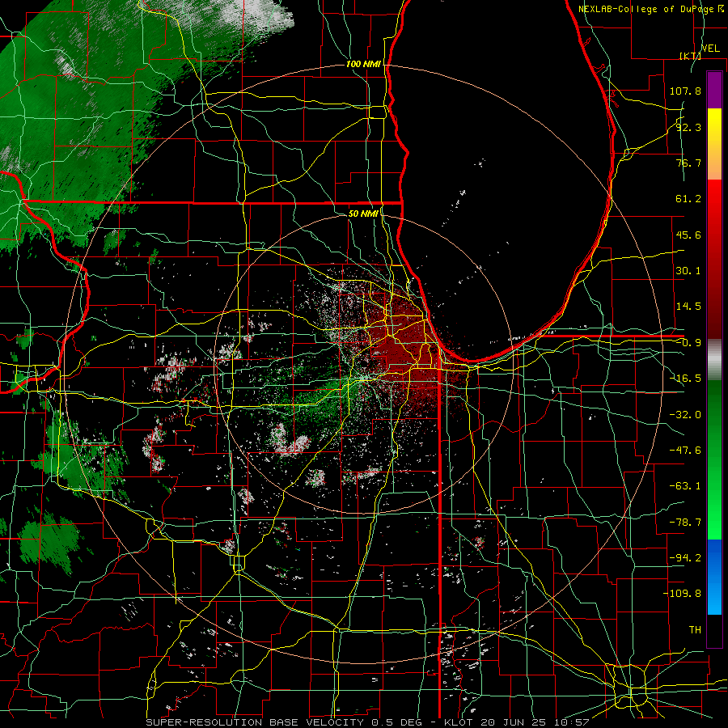Click the -63.1 velocity scale value
Screen dimensions: 728x728
(685, 486)
